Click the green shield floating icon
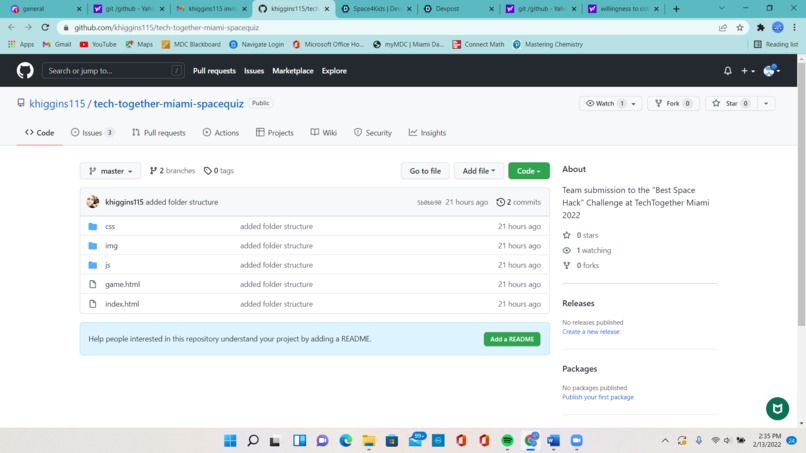Viewport: 806px width, 453px height. [777, 409]
